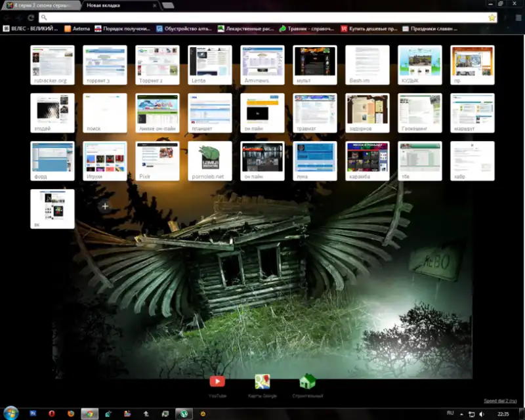Image resolution: width=525 pixels, height=420 pixels.
Task: Open a new tab with the tab button
Action: coord(168,5)
